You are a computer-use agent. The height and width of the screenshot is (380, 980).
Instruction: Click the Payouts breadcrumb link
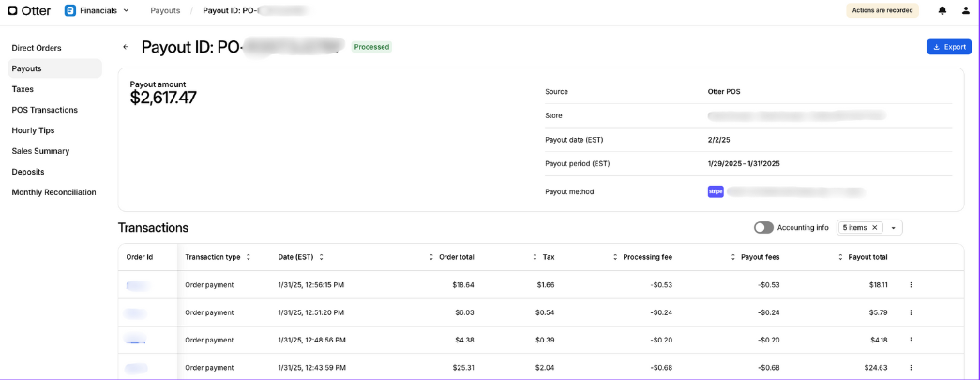165,10
